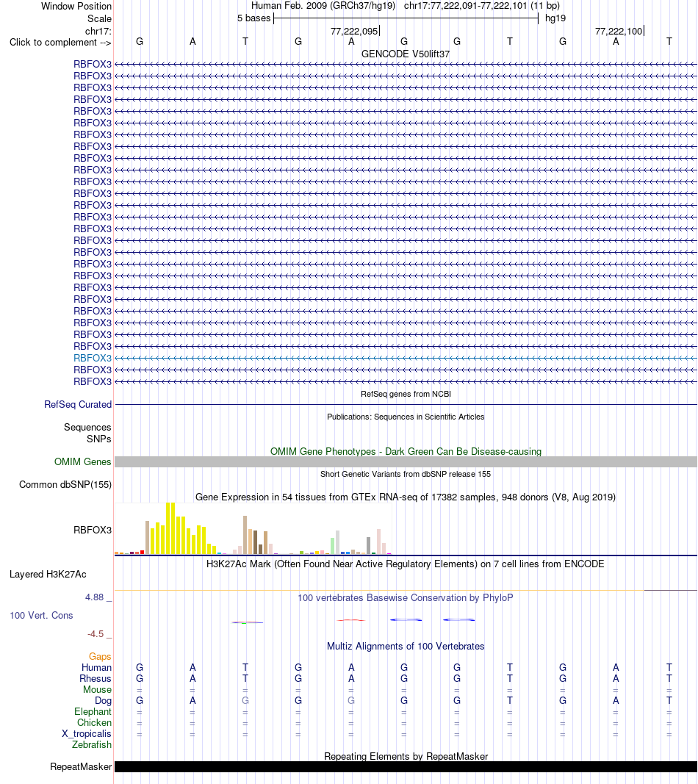Click RBFOX3 label beside the expression bar chart
The width and height of the screenshot is (698, 784).
[93, 530]
